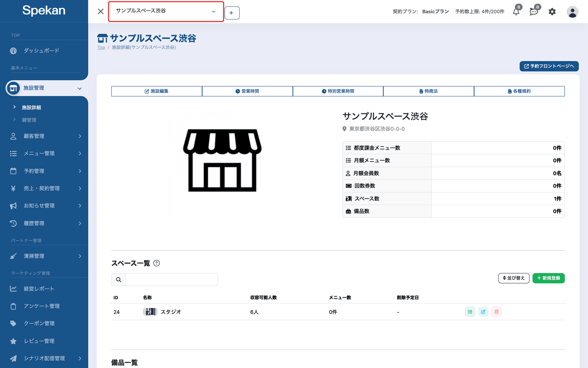Click the 新規登録 button
The image size is (588, 368).
(x=549, y=278)
